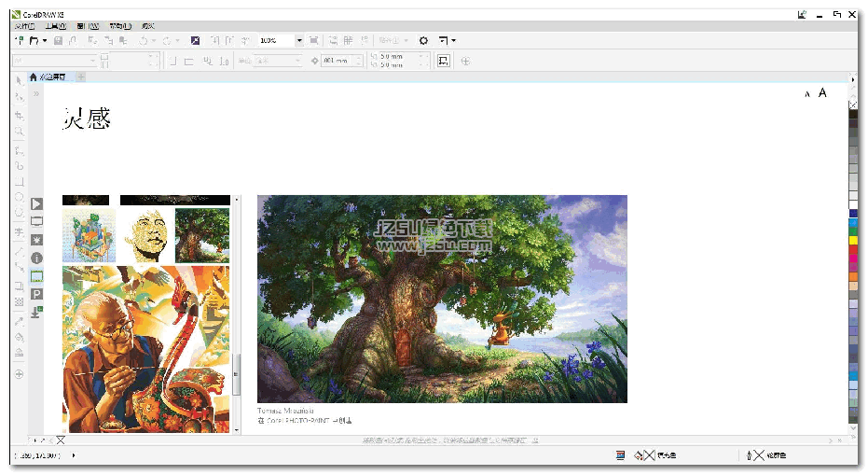868x475 pixels.
Task: Click the smaller A font size button
Action: click(807, 95)
